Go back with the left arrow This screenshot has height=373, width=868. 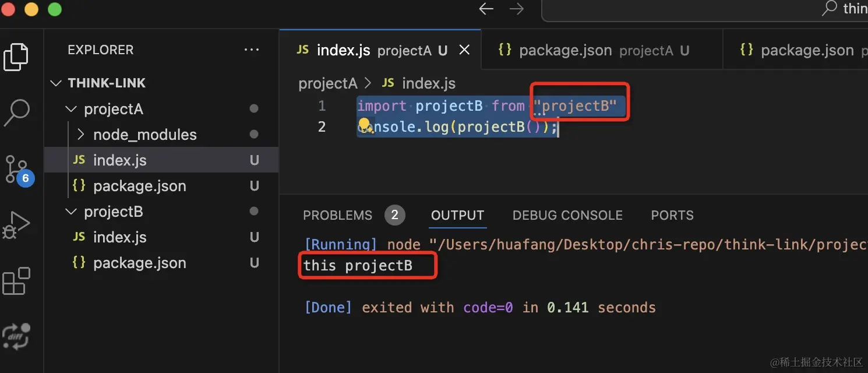pos(486,9)
